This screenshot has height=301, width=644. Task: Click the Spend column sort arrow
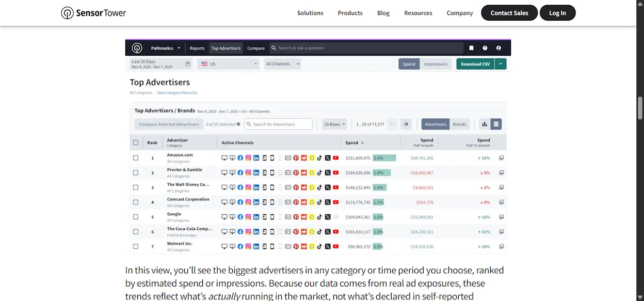(x=362, y=142)
